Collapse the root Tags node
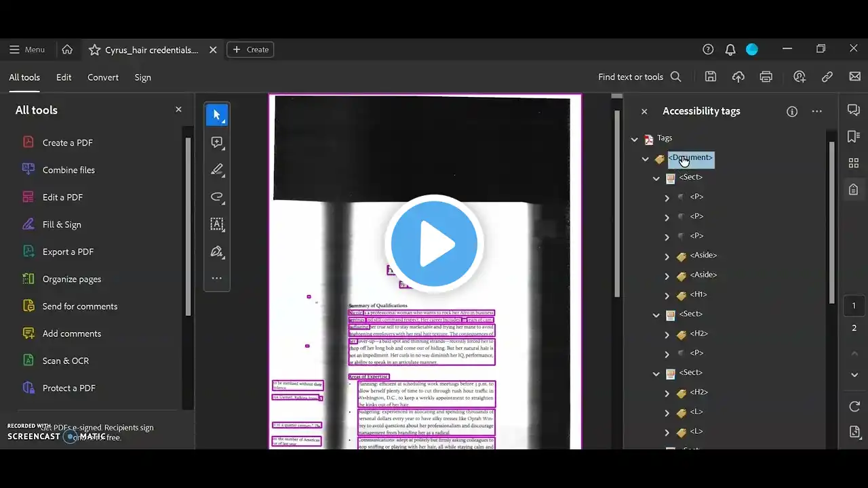The image size is (868, 488). pos(635,139)
